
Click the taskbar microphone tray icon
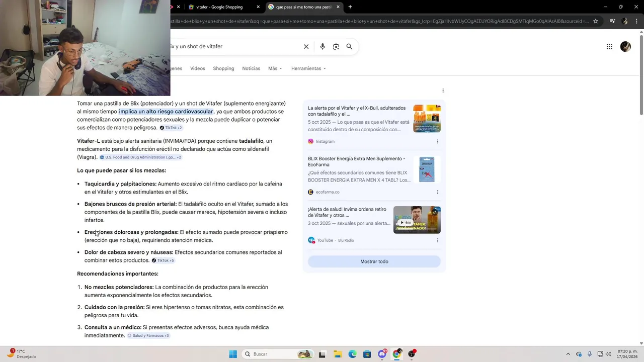coord(589,354)
